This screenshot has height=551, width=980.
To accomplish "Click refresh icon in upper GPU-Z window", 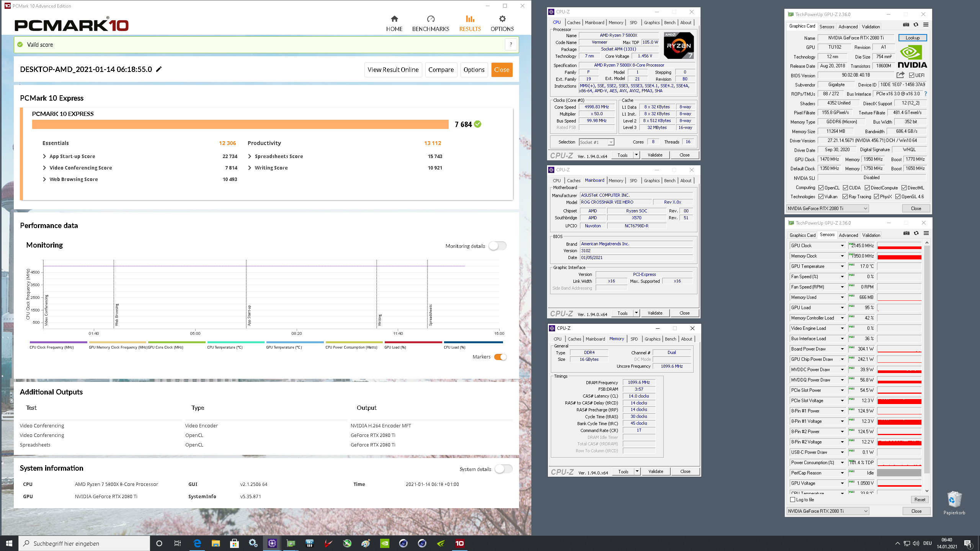I will pyautogui.click(x=916, y=24).
